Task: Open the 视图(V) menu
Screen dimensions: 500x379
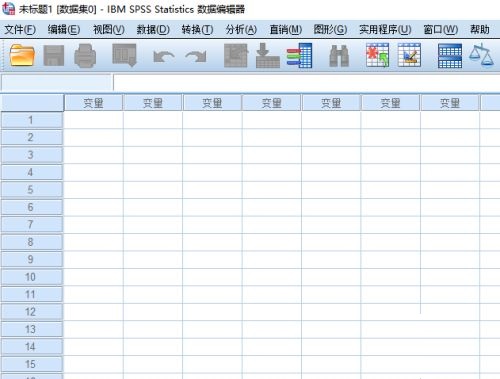Action: pos(109,30)
